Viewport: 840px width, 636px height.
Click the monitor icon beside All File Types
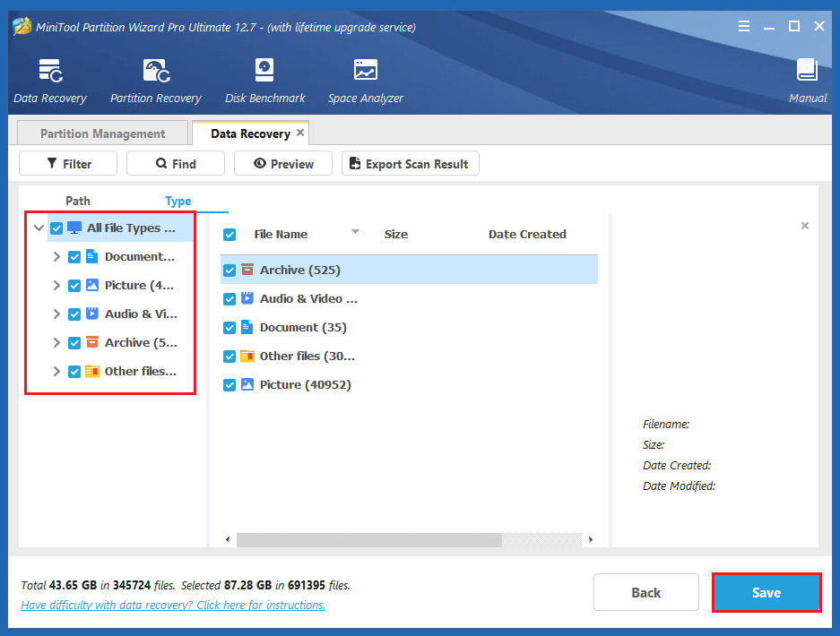click(x=74, y=228)
